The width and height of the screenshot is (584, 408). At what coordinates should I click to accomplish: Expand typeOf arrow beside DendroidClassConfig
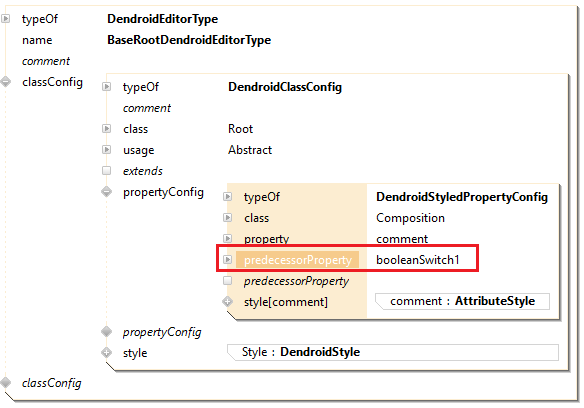pyautogui.click(x=107, y=86)
